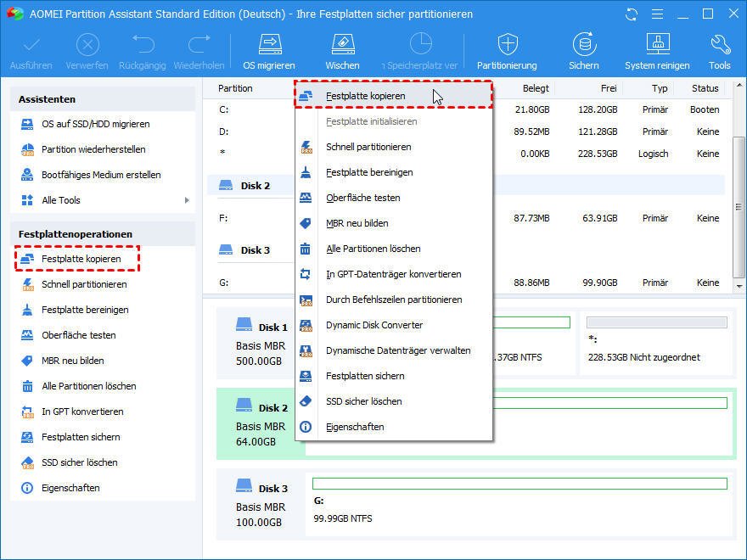Open the Sichern backup toolbar tool
The height and width of the screenshot is (560, 747).
click(x=584, y=52)
